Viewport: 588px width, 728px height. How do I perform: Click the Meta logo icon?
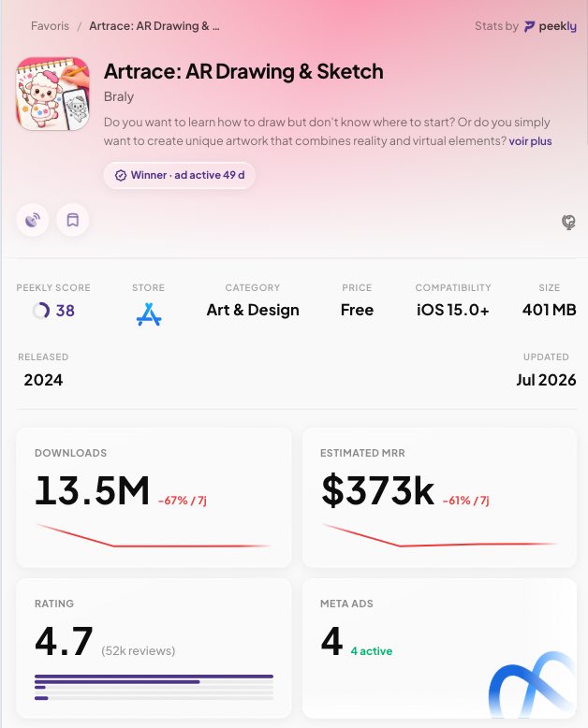click(532, 685)
